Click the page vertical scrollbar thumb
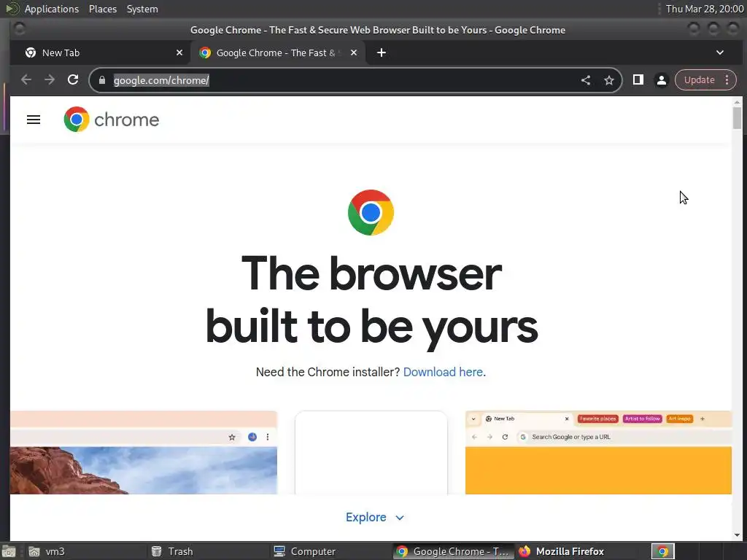Image resolution: width=747 pixels, height=560 pixels. [x=737, y=118]
